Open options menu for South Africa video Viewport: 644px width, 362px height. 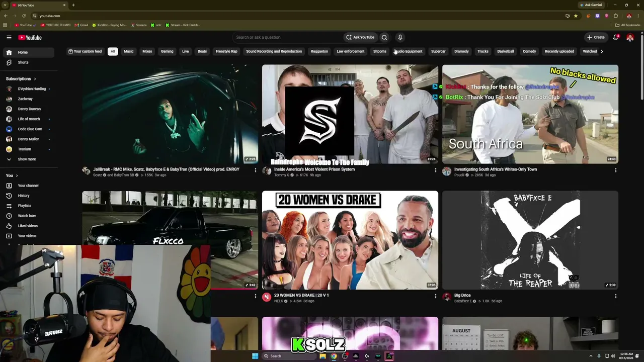point(615,170)
